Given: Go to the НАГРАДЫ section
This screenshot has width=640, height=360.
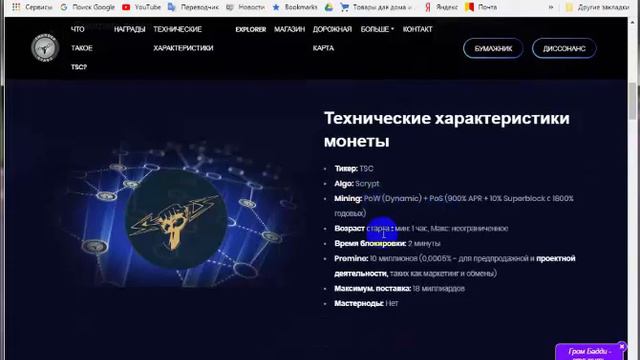Looking at the screenshot, I should [129, 29].
